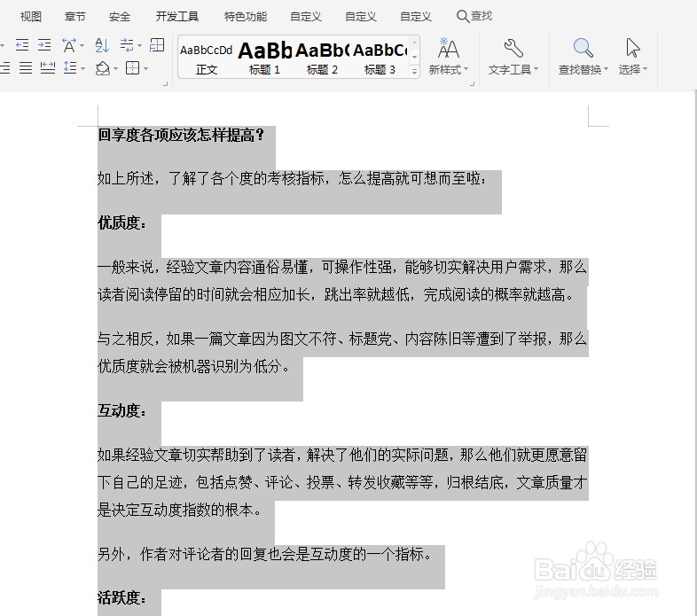Decrease the paragraph indent
This screenshot has height=616, width=697.
coord(22,45)
